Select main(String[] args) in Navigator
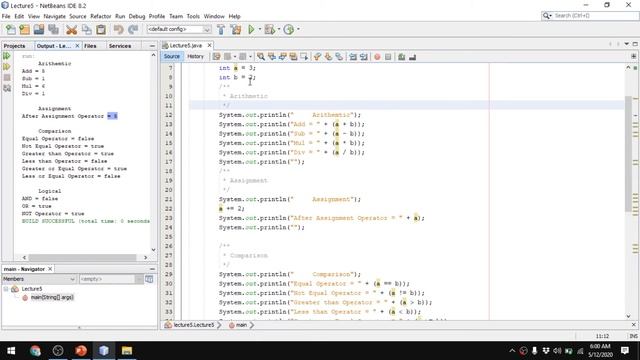 (x=52, y=297)
